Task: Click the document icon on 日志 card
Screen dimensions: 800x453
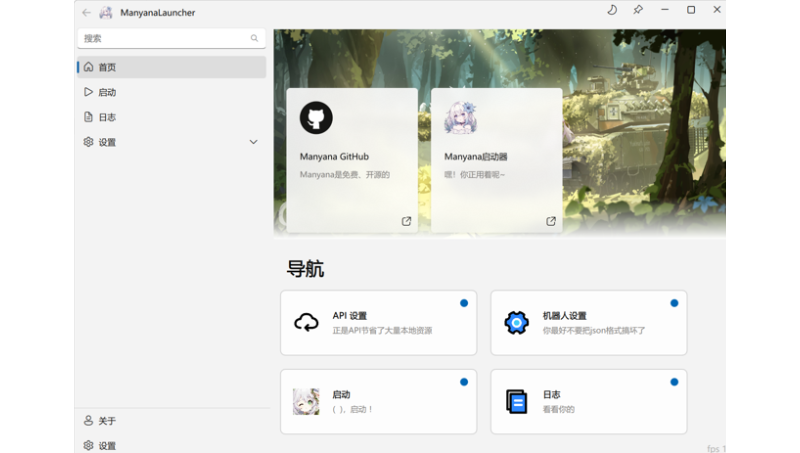Action: tap(516, 402)
